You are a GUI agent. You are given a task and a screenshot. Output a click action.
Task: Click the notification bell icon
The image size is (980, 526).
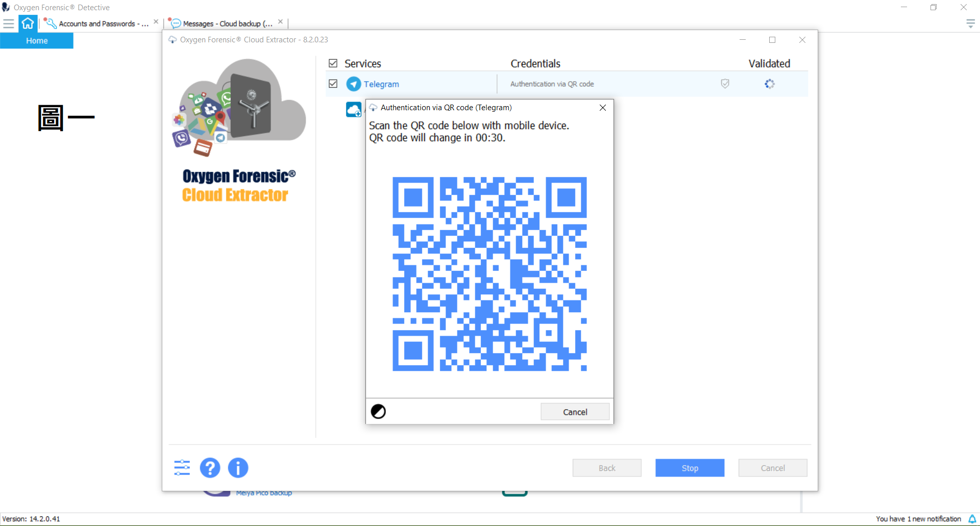(x=972, y=519)
